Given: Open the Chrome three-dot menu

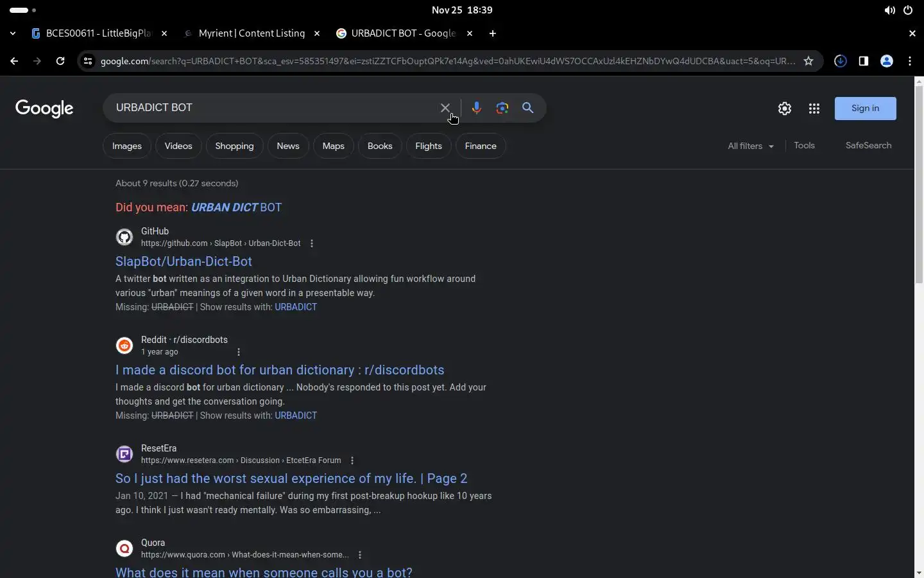Looking at the screenshot, I should (910, 61).
